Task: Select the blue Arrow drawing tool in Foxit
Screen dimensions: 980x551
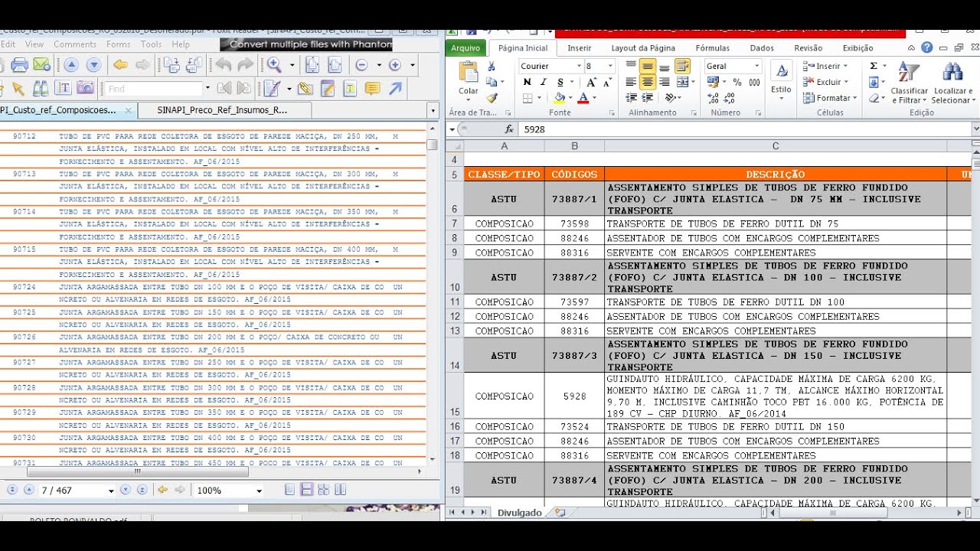Action: 395,89
